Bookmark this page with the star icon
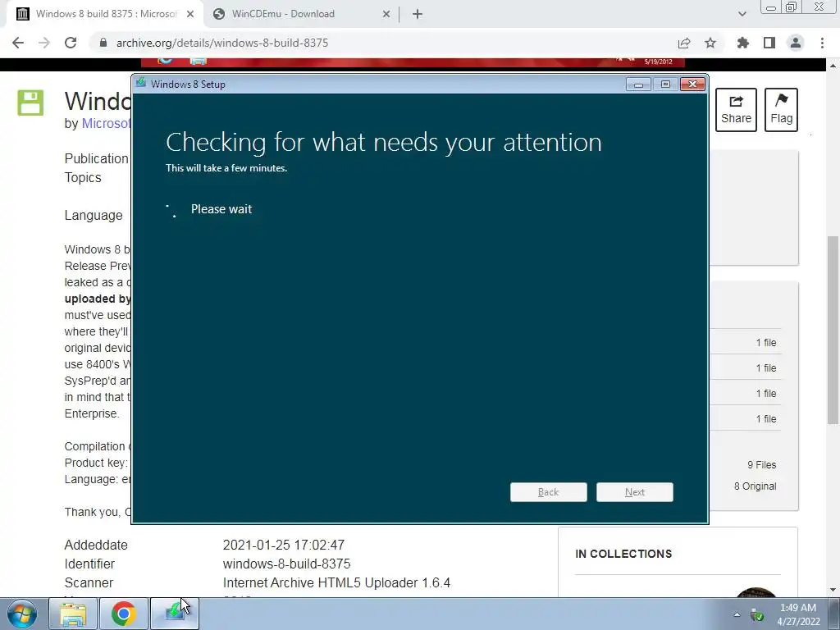 click(710, 43)
